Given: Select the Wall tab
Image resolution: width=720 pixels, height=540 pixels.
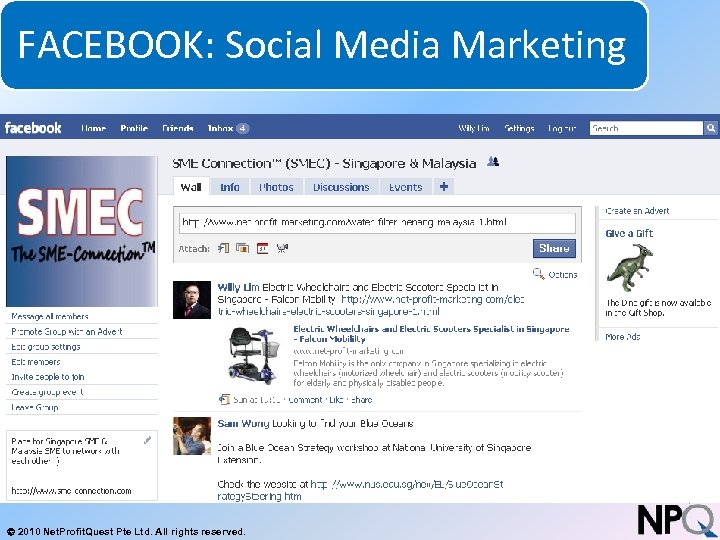Looking at the screenshot, I should click(x=191, y=187).
